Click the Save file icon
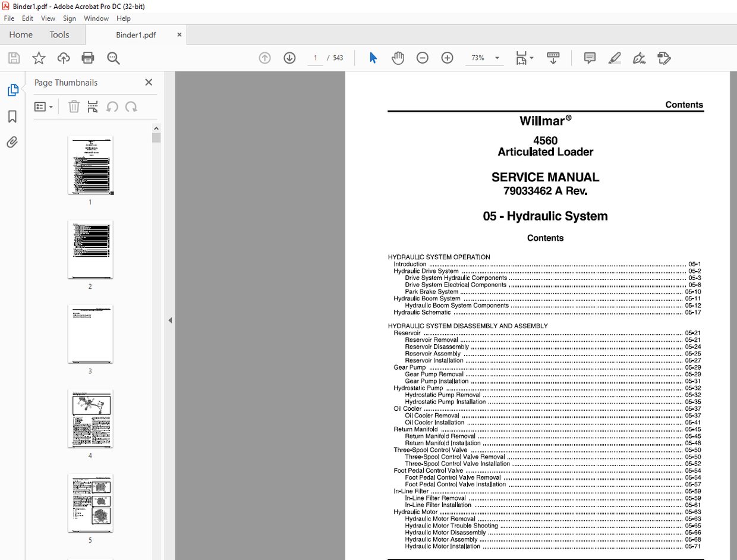 pos(12,58)
